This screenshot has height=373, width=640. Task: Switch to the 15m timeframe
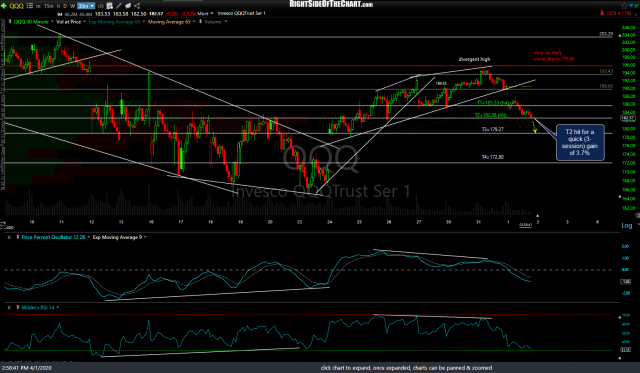(x=49, y=6)
